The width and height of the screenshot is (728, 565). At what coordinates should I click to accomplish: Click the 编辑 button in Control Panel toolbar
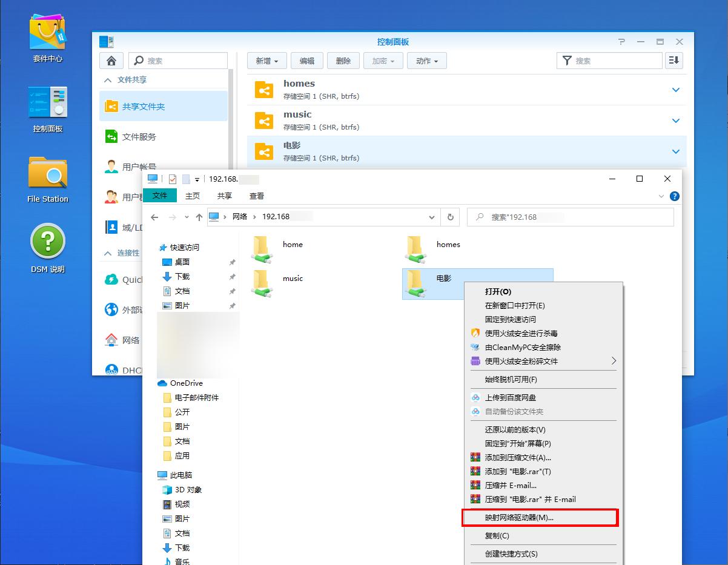[x=306, y=61]
